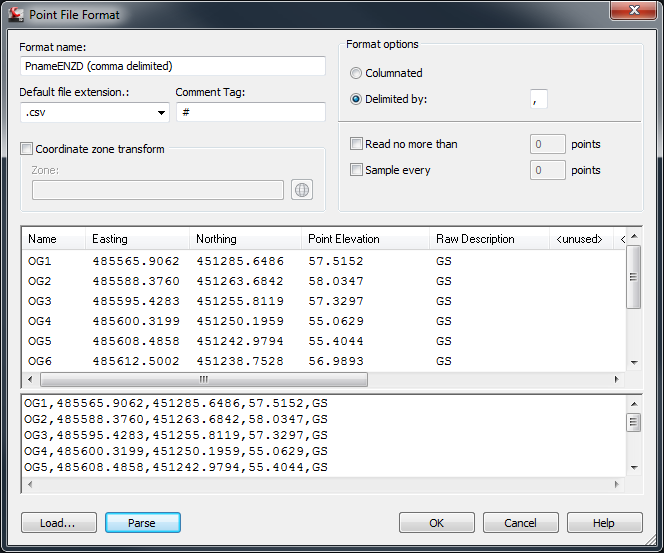The image size is (664, 553).
Task: Click raw line starting OG1,485565.9062
Action: pos(176,403)
